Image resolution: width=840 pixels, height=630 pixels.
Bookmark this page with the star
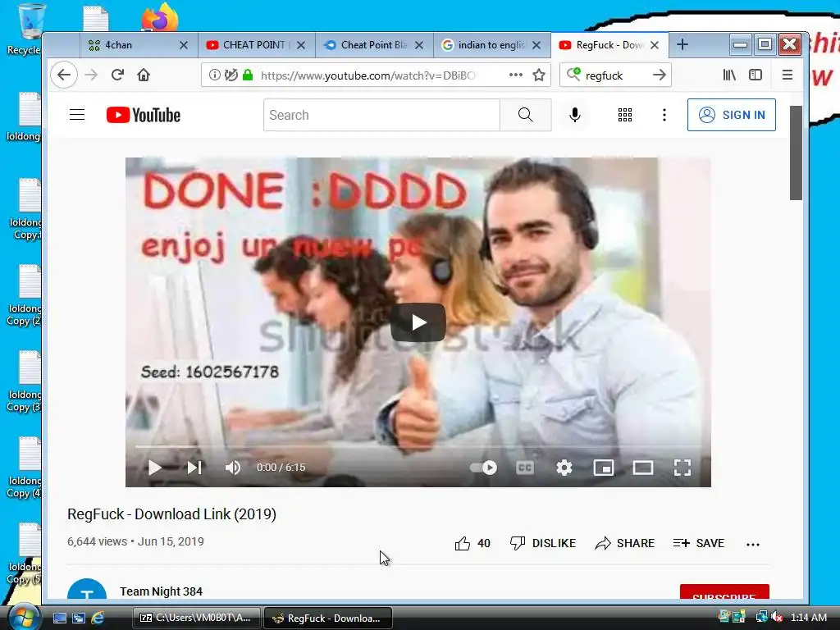(x=539, y=75)
